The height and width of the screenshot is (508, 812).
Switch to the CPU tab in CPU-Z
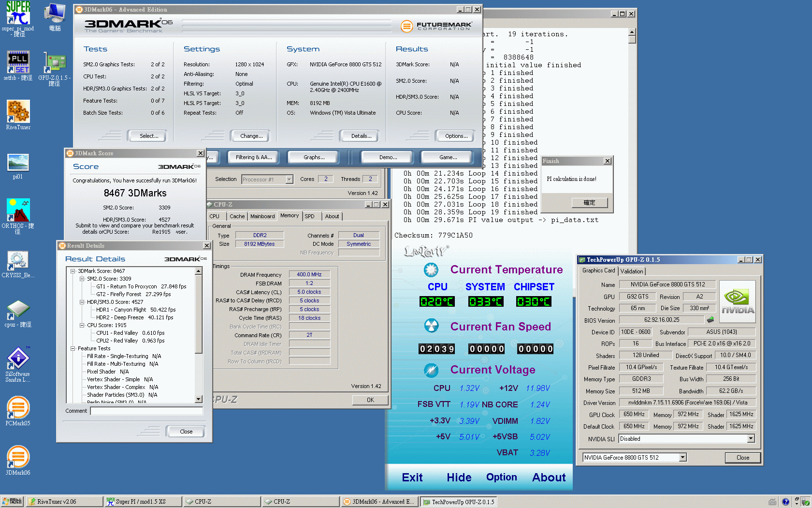(215, 216)
